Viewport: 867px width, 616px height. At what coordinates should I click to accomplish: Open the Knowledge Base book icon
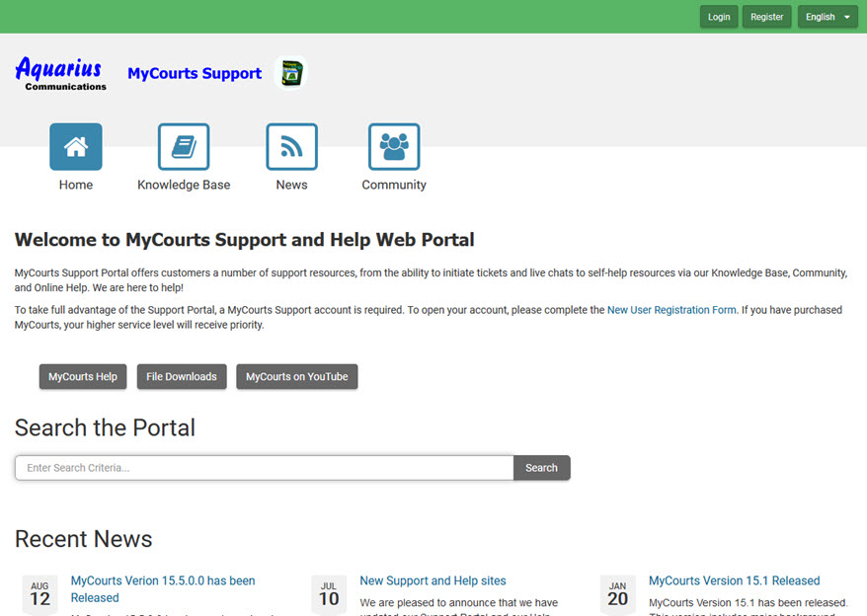[184, 146]
